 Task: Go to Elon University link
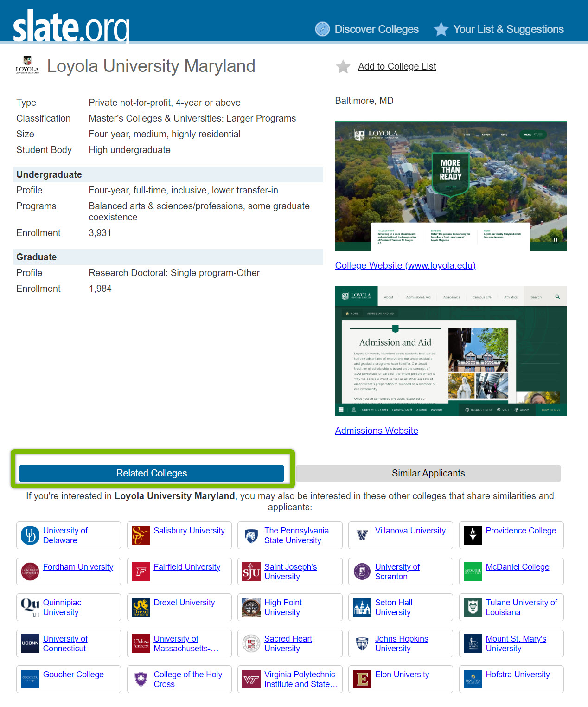[x=402, y=675]
